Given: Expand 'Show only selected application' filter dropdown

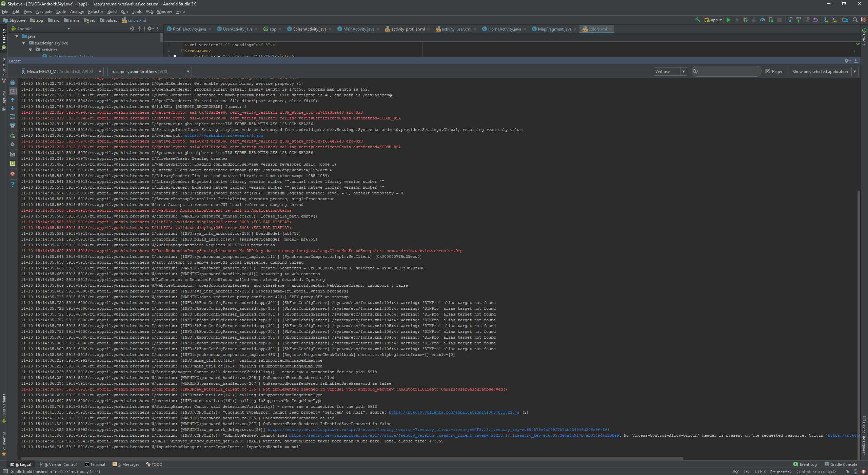Looking at the screenshot, I should point(855,71).
